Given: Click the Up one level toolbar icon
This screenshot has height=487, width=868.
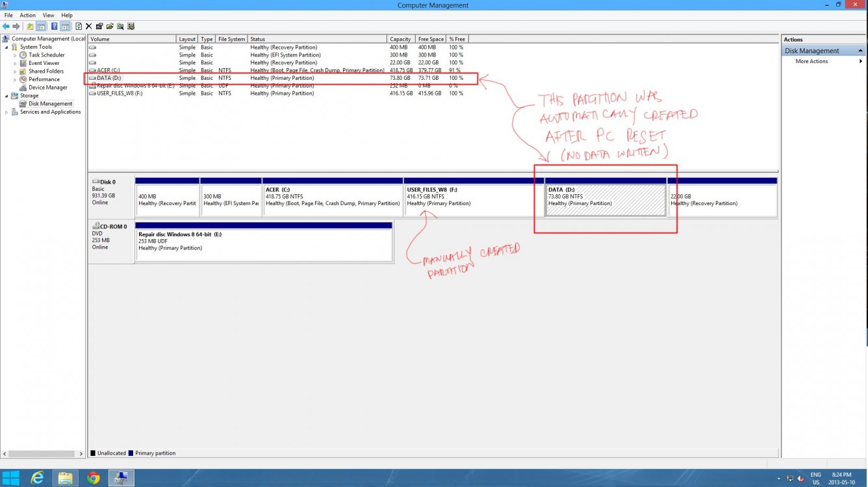Looking at the screenshot, I should [30, 27].
